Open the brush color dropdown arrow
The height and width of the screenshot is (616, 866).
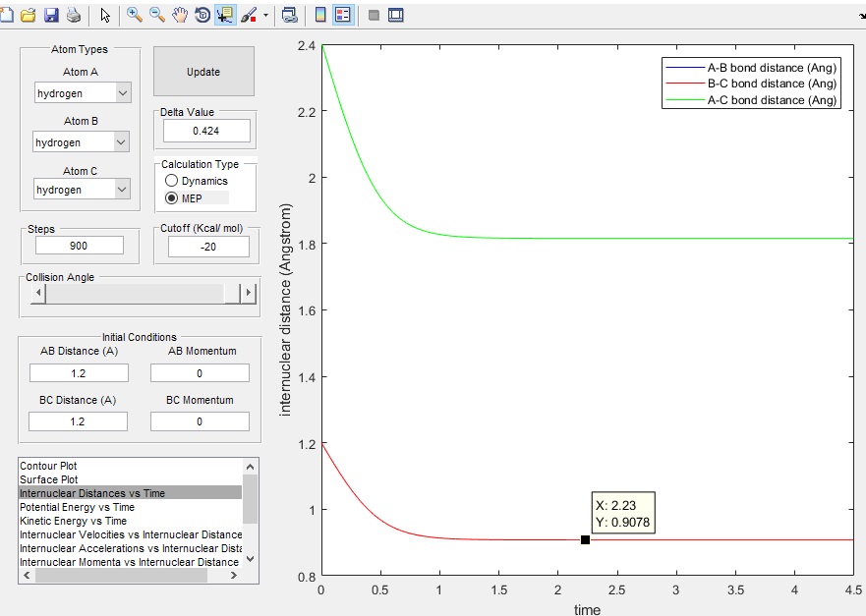(265, 15)
